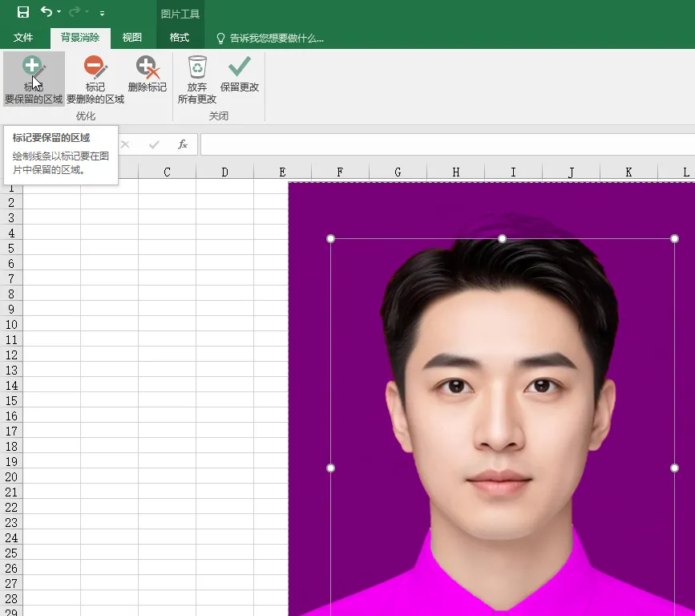Select row 5 header
Screen dimensions: 695x616
[11, 249]
